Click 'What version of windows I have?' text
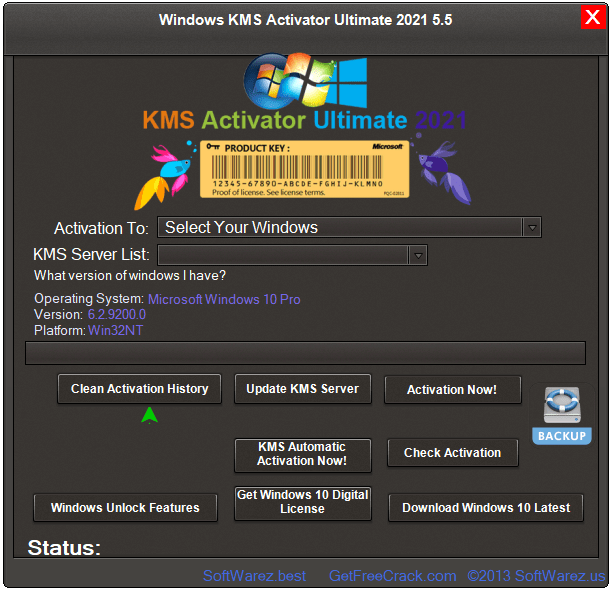The height and width of the screenshot is (590, 612). 130,276
